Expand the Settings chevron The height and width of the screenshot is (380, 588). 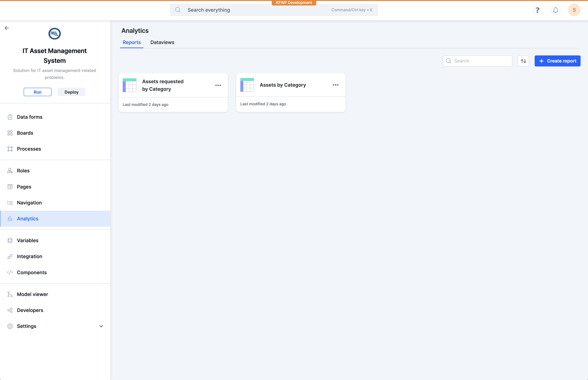[101, 326]
